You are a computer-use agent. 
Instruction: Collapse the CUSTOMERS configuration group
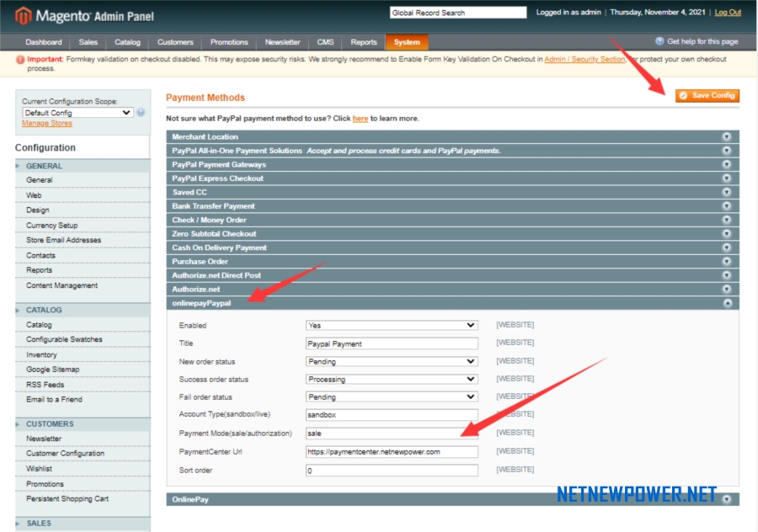[x=83, y=423]
